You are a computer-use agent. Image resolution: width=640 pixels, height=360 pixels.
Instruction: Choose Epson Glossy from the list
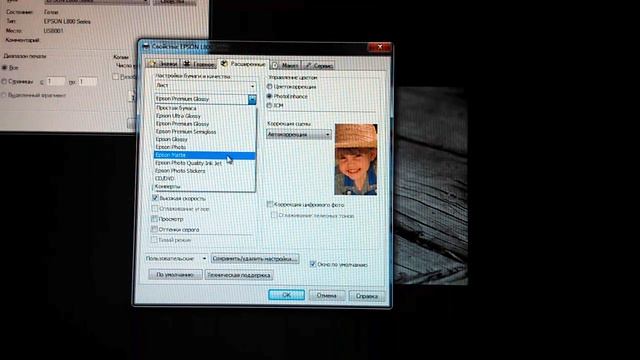[x=204, y=139]
